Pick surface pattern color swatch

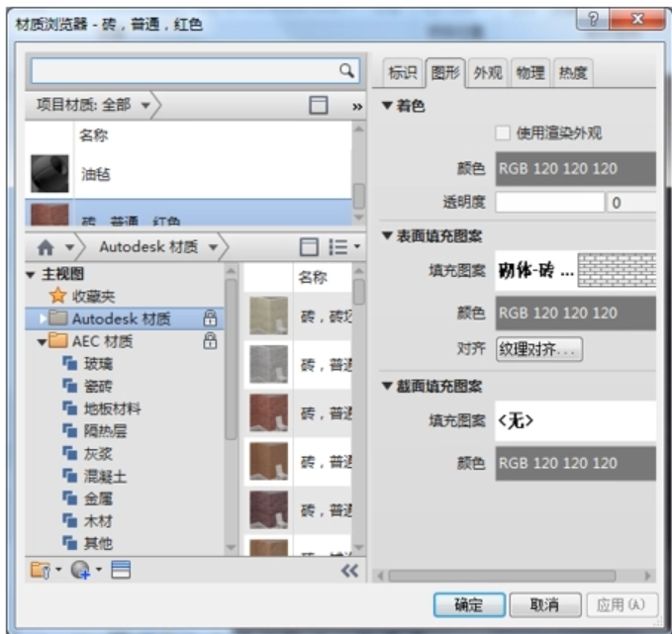576,314
